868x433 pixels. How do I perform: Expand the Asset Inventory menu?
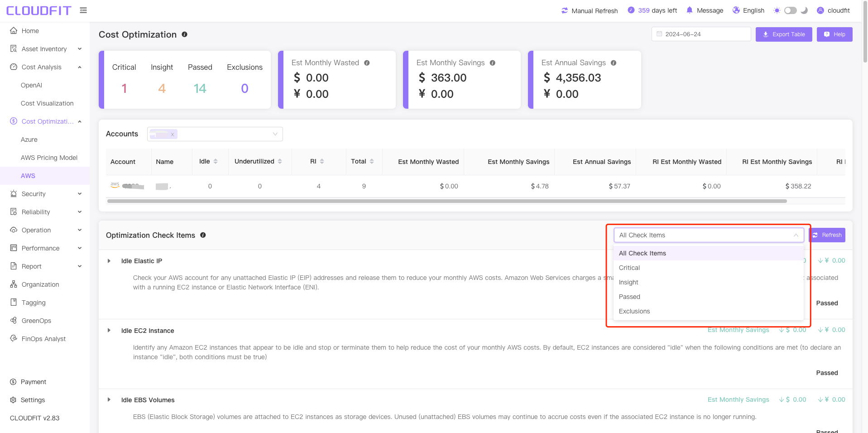coord(80,49)
